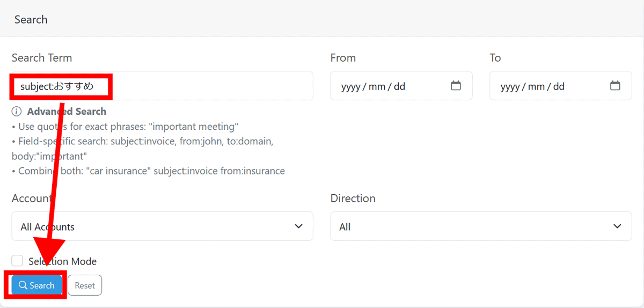Image resolution: width=644 pixels, height=308 pixels.
Task: Focus the Search Term text field
Action: [x=209, y=86]
